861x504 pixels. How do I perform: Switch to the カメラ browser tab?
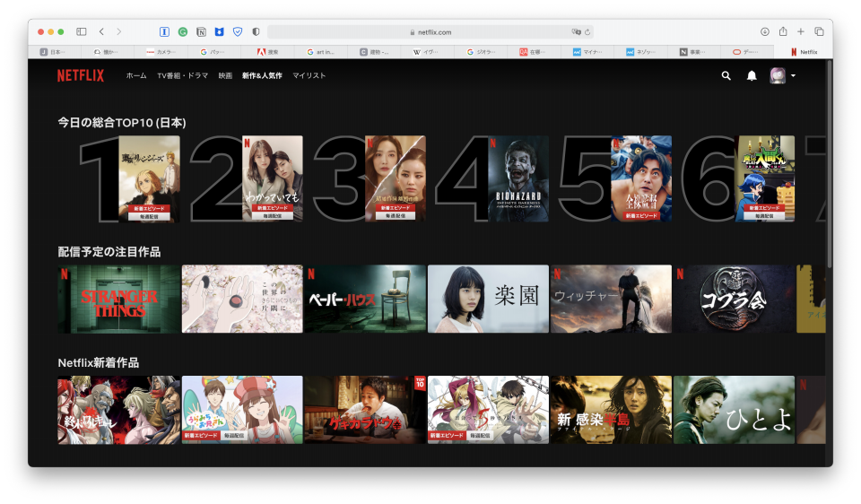coord(161,52)
